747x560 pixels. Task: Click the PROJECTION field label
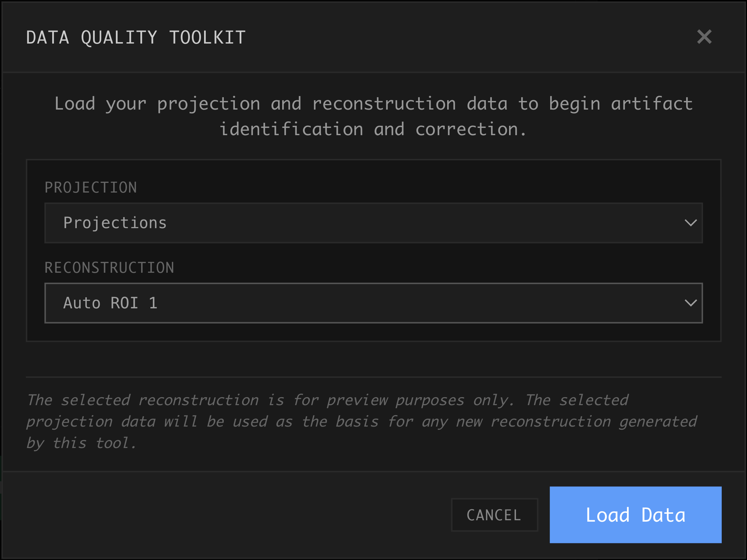click(91, 187)
